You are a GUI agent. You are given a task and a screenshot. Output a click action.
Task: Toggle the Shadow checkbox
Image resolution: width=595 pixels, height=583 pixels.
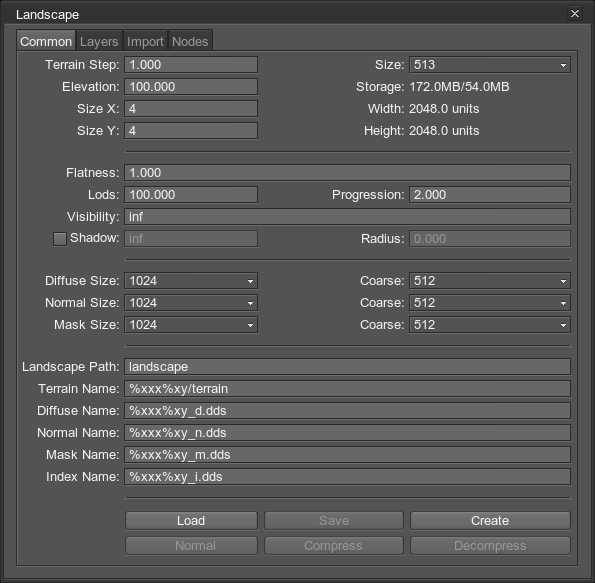[60, 239]
